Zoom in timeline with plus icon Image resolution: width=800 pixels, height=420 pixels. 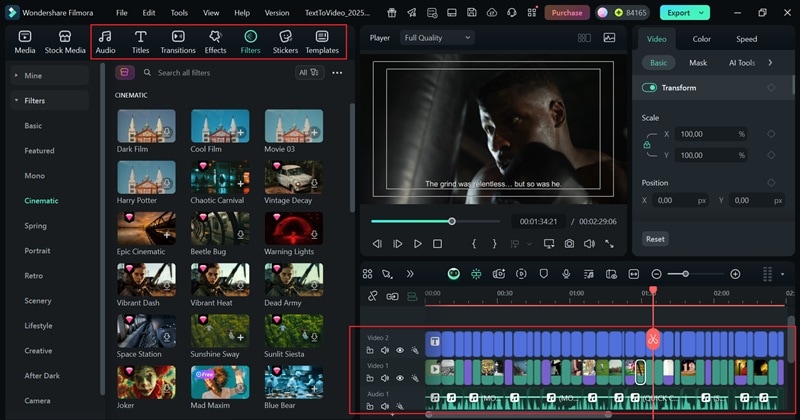click(x=735, y=275)
